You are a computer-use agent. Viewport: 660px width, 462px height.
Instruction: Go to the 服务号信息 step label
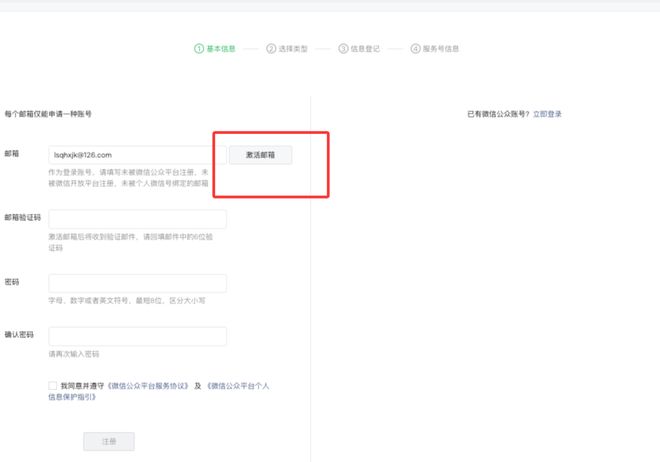click(x=441, y=48)
